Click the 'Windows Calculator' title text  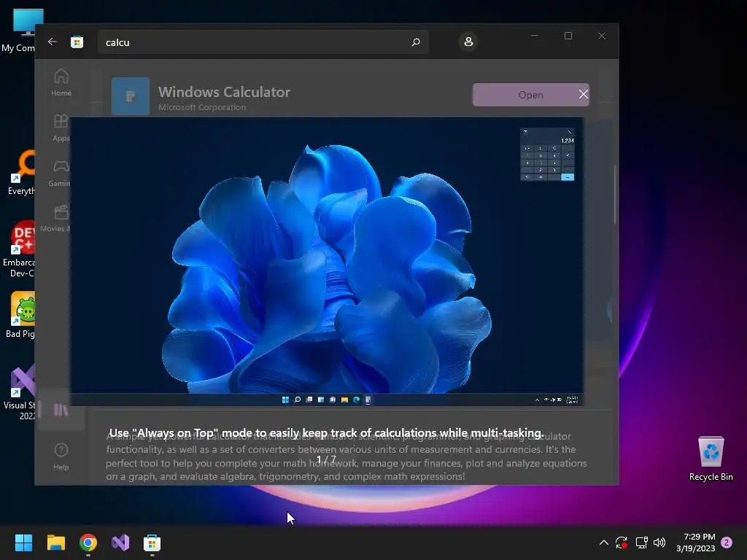point(224,92)
